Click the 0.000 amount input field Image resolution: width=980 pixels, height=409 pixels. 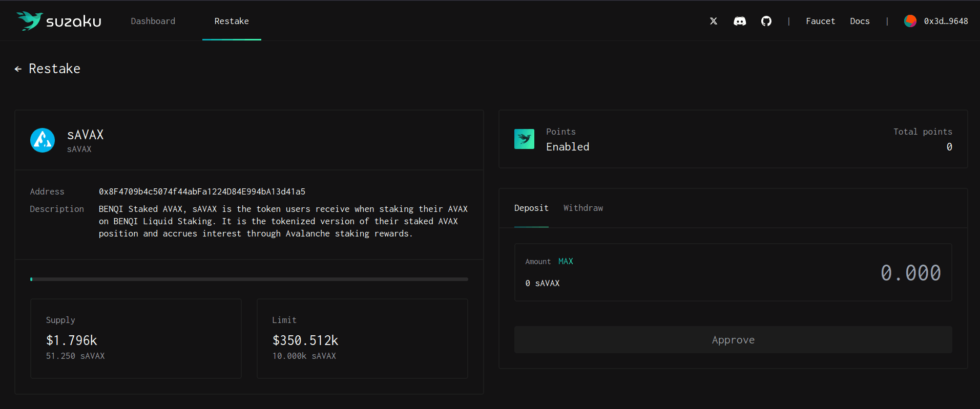pyautogui.click(x=910, y=273)
